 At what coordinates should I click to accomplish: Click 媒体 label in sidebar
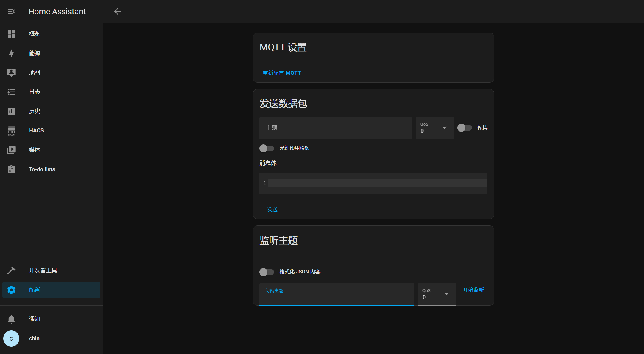[35, 150]
